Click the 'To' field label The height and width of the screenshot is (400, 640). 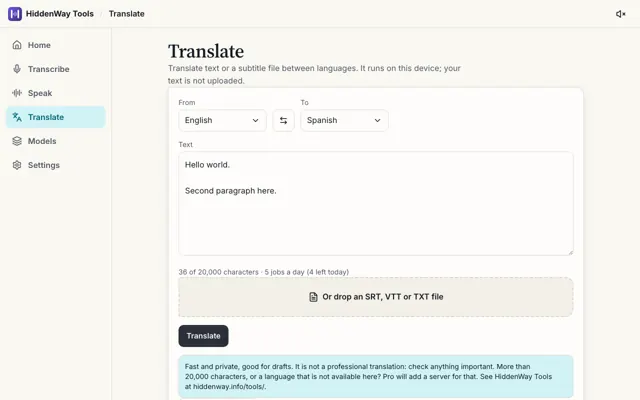pos(304,102)
